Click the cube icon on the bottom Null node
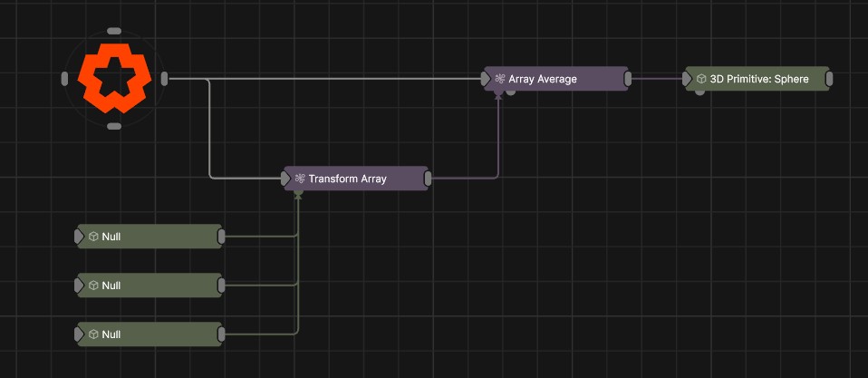Image resolution: width=868 pixels, height=378 pixels. [92, 334]
